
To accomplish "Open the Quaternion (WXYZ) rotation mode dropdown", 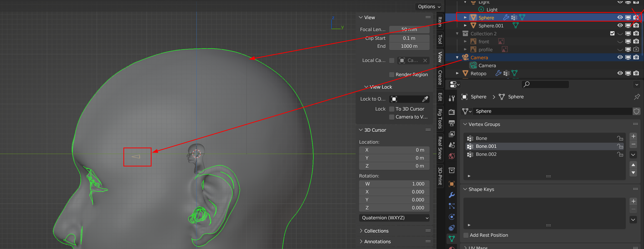I will coord(394,218).
